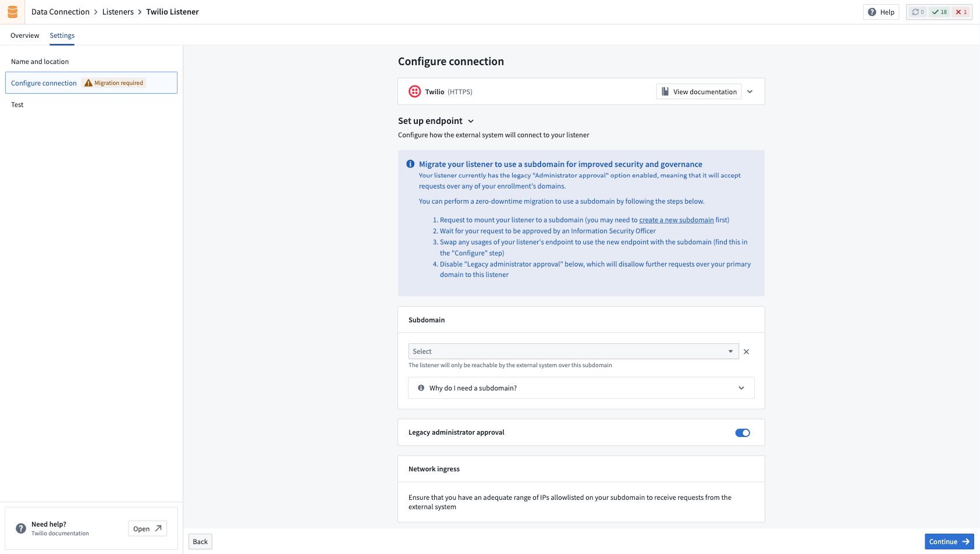Screen dimensions: 980x554
Task: Click the orange database app icon
Action: [x=12, y=11]
